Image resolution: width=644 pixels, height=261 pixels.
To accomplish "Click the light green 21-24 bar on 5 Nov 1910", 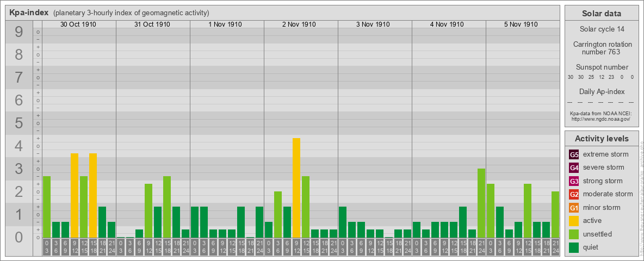I will (x=555, y=215).
